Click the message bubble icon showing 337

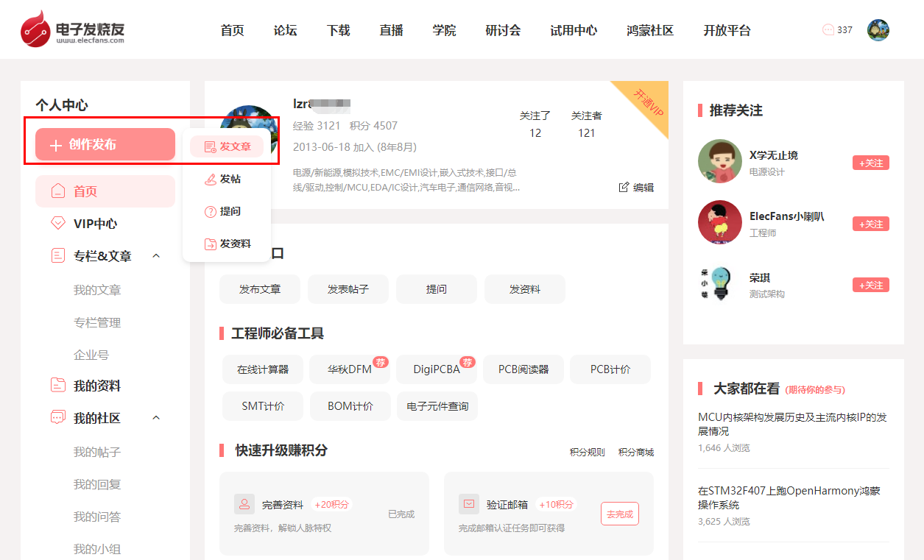pos(828,30)
